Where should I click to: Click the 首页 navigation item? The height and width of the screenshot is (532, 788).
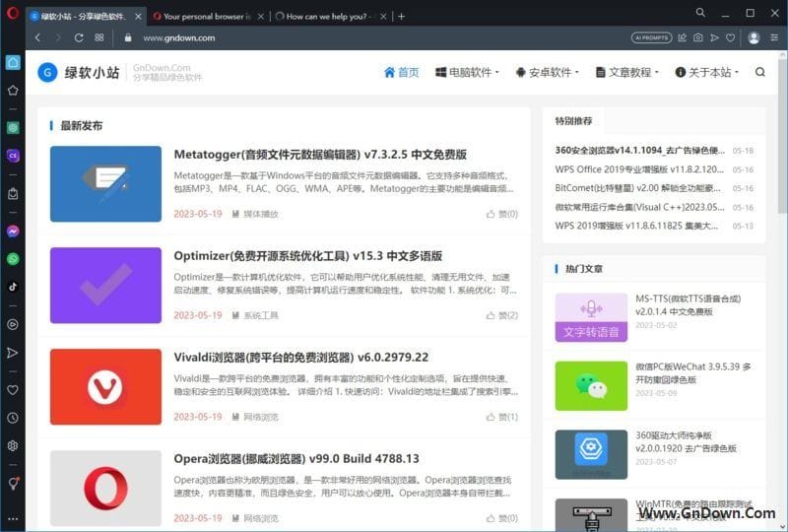[402, 72]
